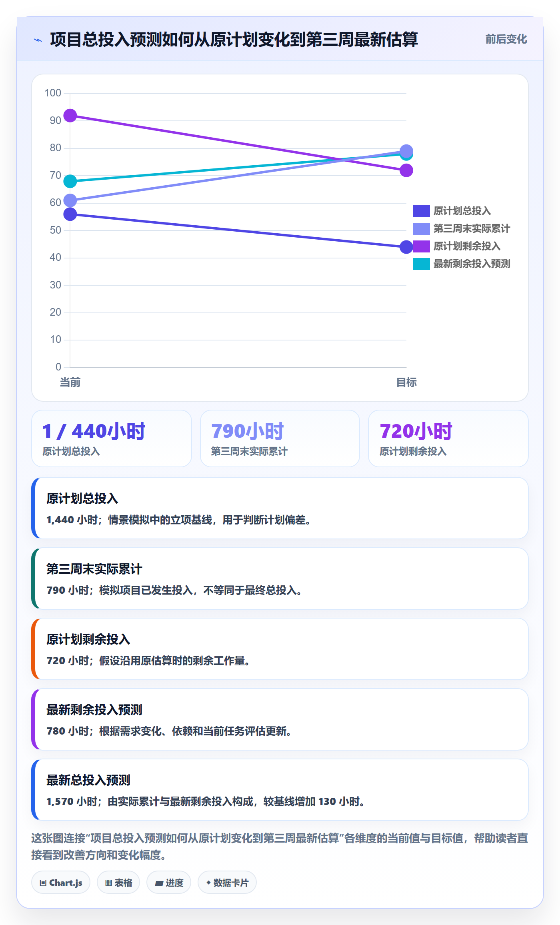Select the 进度 tag
Screen dimensions: 560x925
pyautogui.click(x=169, y=882)
